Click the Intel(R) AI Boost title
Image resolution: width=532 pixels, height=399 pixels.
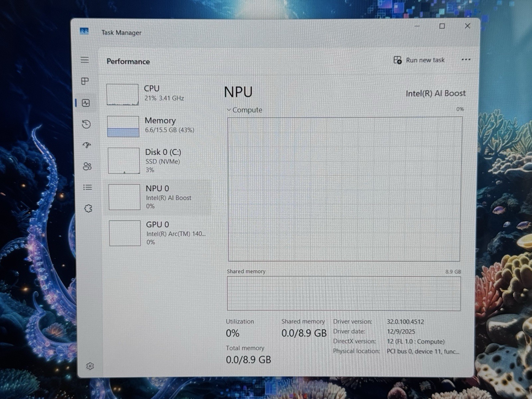[436, 93]
